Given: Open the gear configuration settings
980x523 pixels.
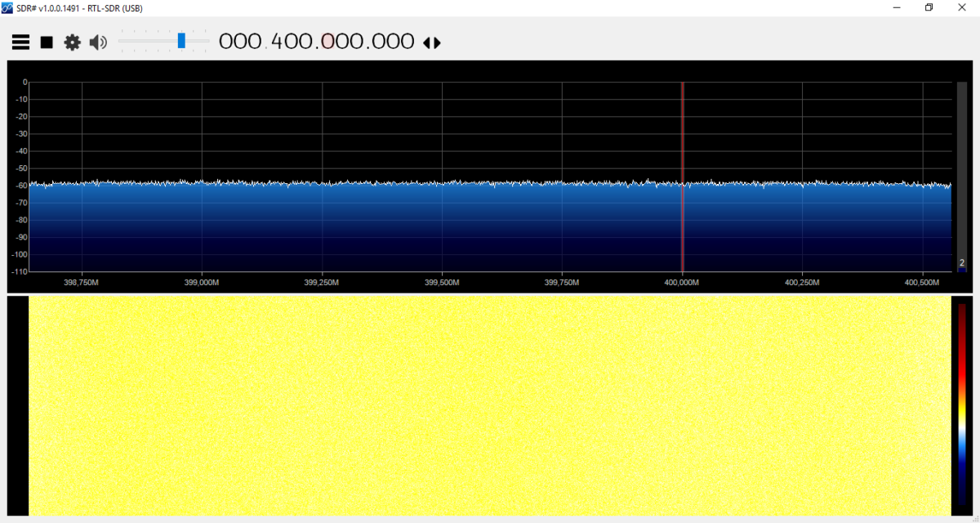Looking at the screenshot, I should (73, 42).
